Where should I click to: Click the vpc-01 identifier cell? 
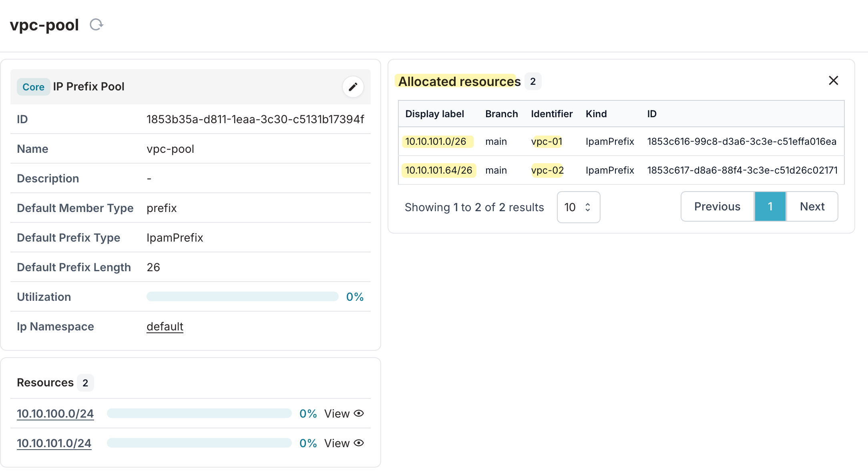click(547, 142)
